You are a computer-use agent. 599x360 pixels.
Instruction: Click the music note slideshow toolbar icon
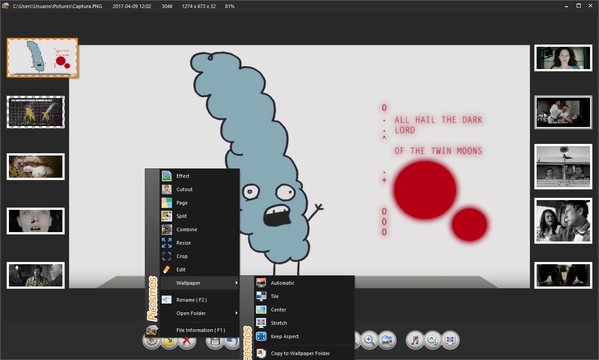point(415,340)
